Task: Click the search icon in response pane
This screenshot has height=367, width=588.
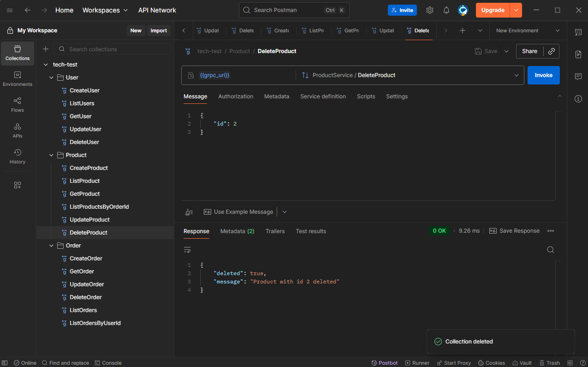Action: (550, 250)
